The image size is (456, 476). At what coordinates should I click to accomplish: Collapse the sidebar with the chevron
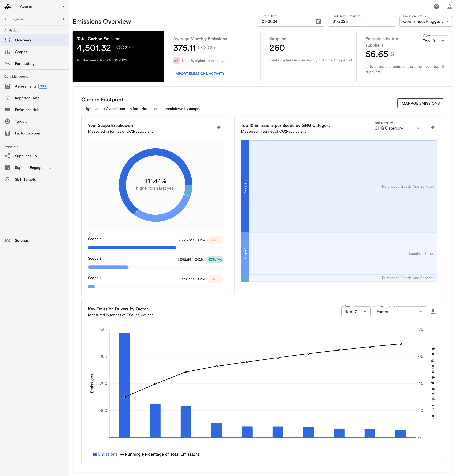click(x=64, y=19)
